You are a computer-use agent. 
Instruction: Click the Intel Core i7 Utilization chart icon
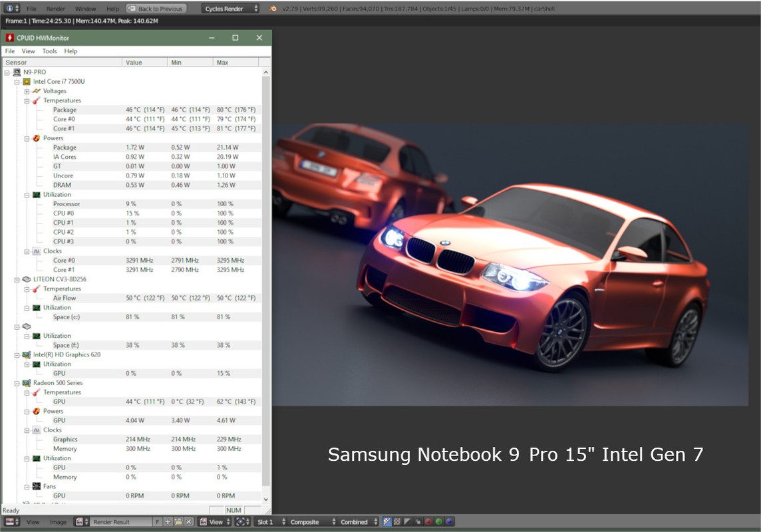37,194
